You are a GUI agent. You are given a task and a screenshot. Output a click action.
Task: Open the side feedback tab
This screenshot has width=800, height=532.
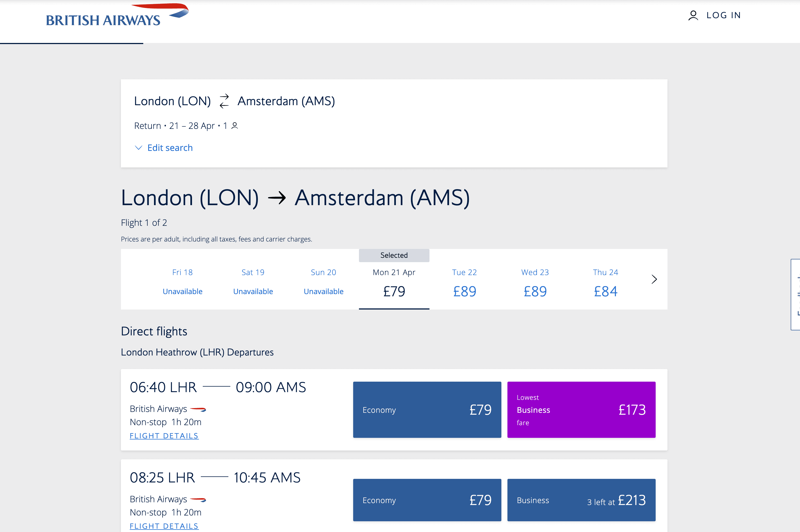(x=796, y=294)
